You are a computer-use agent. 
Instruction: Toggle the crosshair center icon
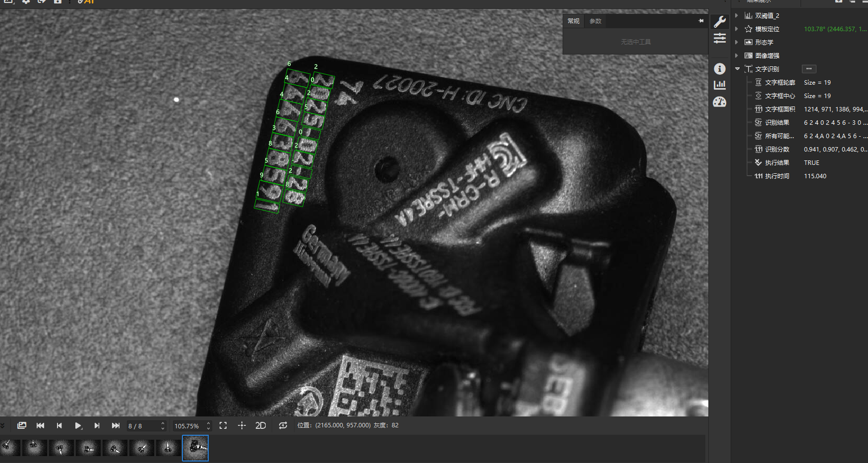point(242,425)
